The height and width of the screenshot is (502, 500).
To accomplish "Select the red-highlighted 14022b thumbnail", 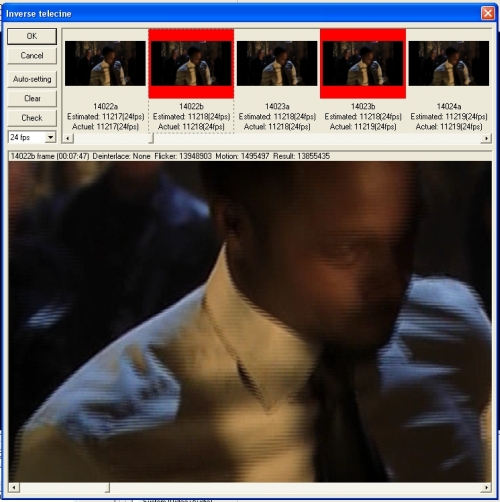I will click(x=191, y=63).
